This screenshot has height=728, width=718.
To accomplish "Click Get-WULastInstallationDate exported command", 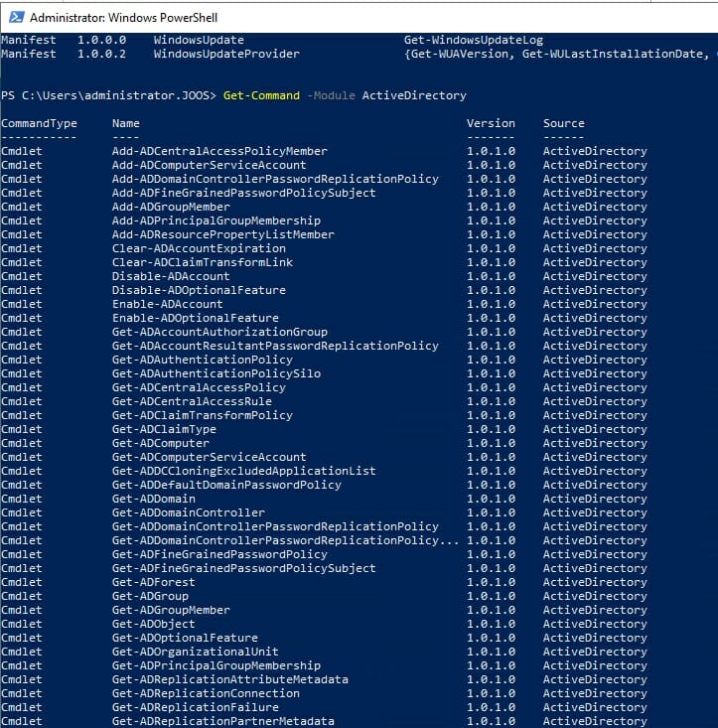I will pos(613,54).
